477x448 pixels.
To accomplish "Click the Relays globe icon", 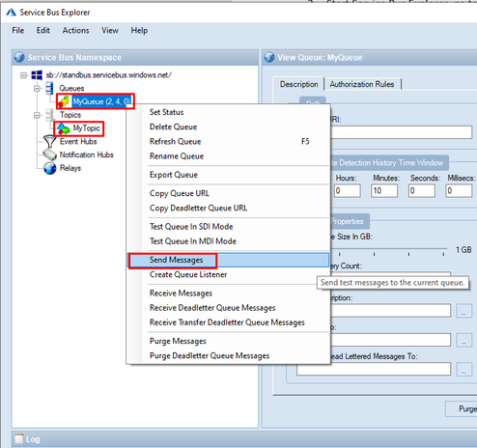I will (50, 168).
